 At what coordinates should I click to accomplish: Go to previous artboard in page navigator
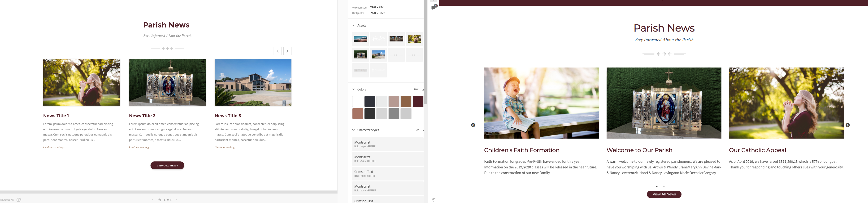pos(153,200)
